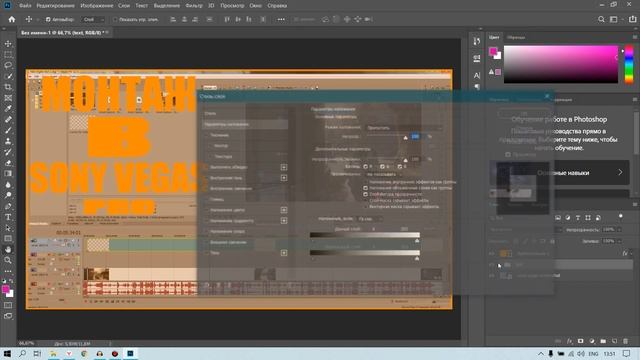This screenshot has width=640, height=360.
Task: Select the Move tool in the toolbar
Action: [8, 44]
